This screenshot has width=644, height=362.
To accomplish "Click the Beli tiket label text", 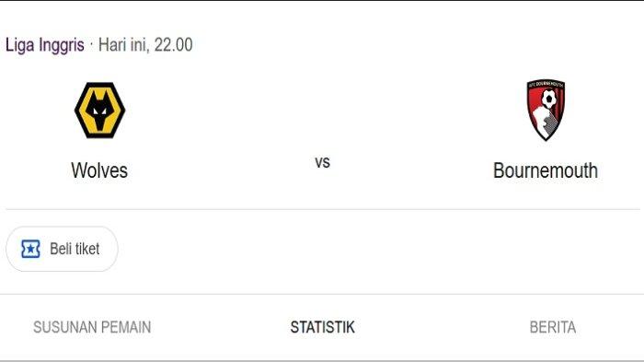I will (x=75, y=249).
